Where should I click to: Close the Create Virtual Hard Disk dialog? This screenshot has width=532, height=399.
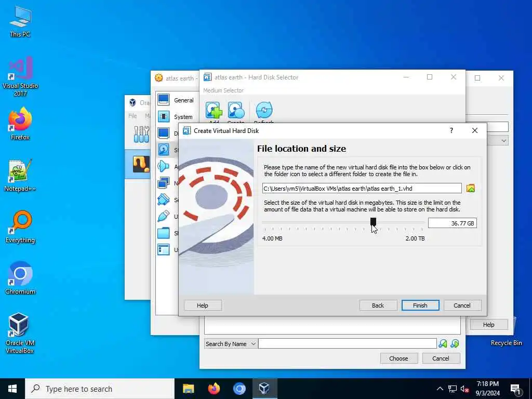(x=475, y=130)
